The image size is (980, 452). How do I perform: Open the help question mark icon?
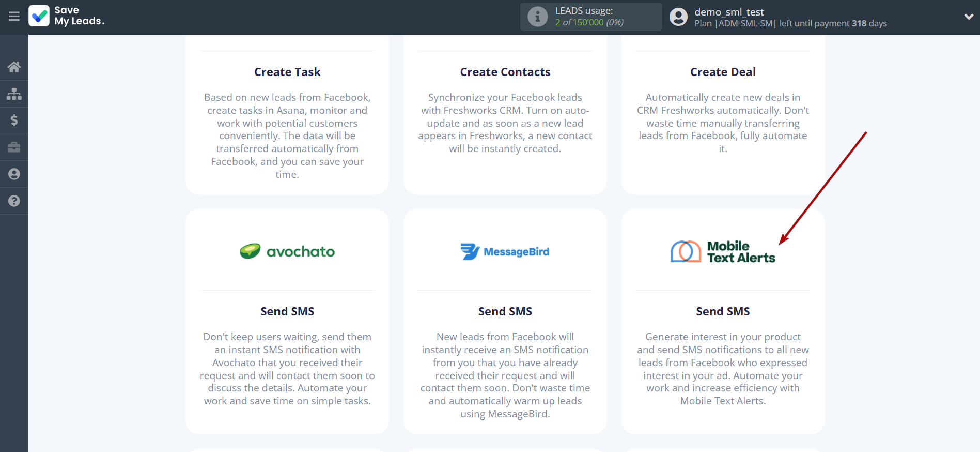pos(14,201)
